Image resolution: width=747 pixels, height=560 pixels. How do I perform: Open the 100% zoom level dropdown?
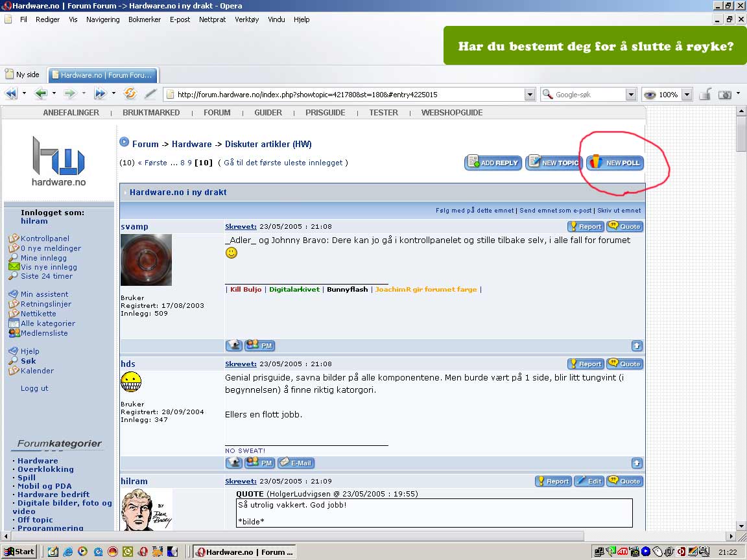tap(687, 94)
